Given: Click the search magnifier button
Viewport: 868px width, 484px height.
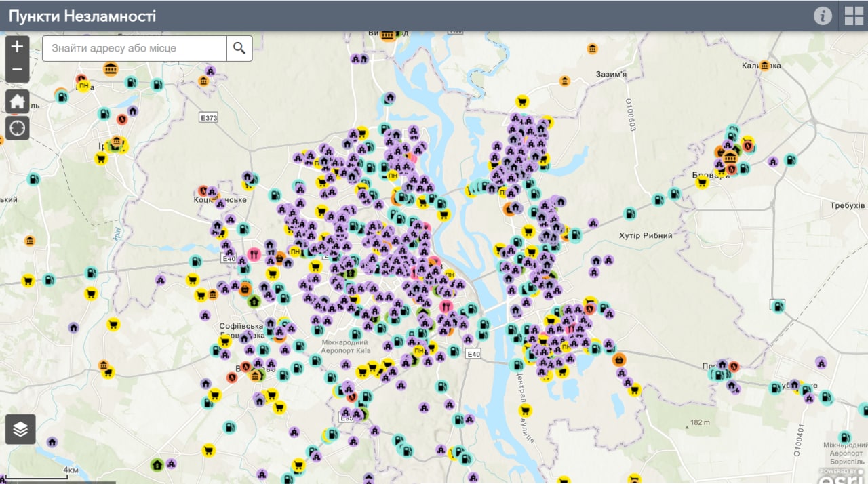Looking at the screenshot, I should [x=239, y=48].
